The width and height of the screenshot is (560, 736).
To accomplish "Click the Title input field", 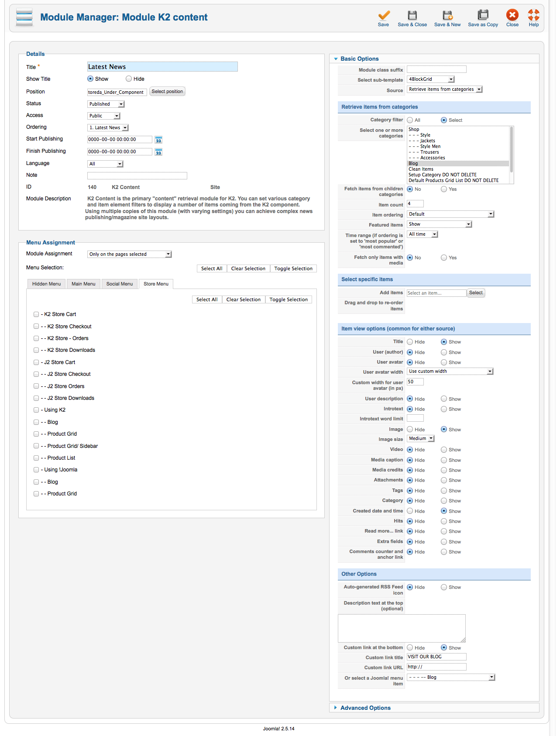I will coord(162,67).
